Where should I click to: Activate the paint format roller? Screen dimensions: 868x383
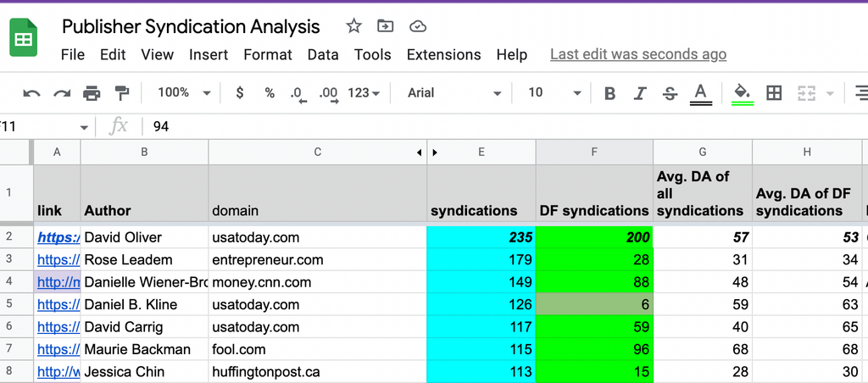point(121,93)
